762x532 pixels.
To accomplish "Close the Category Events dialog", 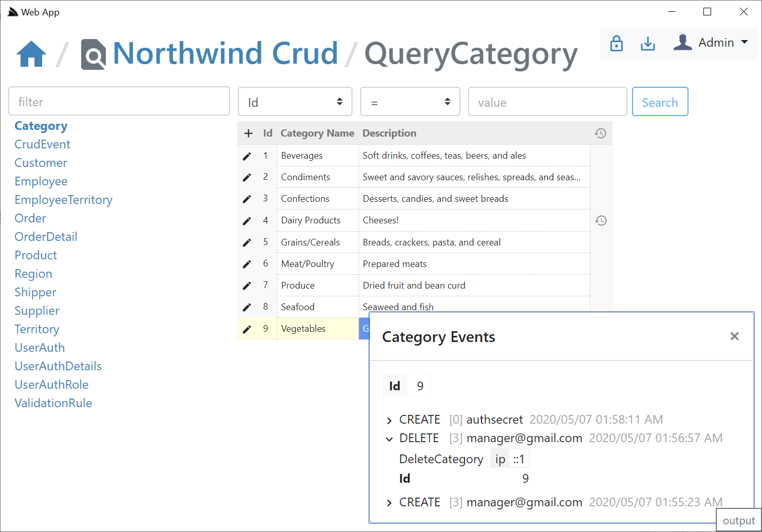I will pyautogui.click(x=735, y=336).
